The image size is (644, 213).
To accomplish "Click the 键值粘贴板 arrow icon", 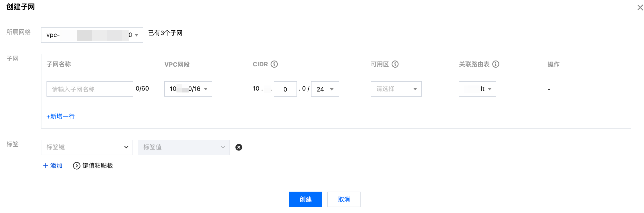I will [x=76, y=166].
